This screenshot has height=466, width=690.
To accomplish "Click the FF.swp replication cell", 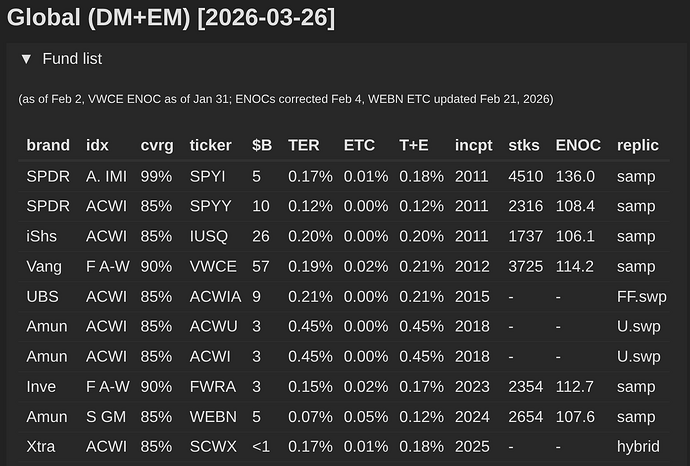I will pos(642,297).
